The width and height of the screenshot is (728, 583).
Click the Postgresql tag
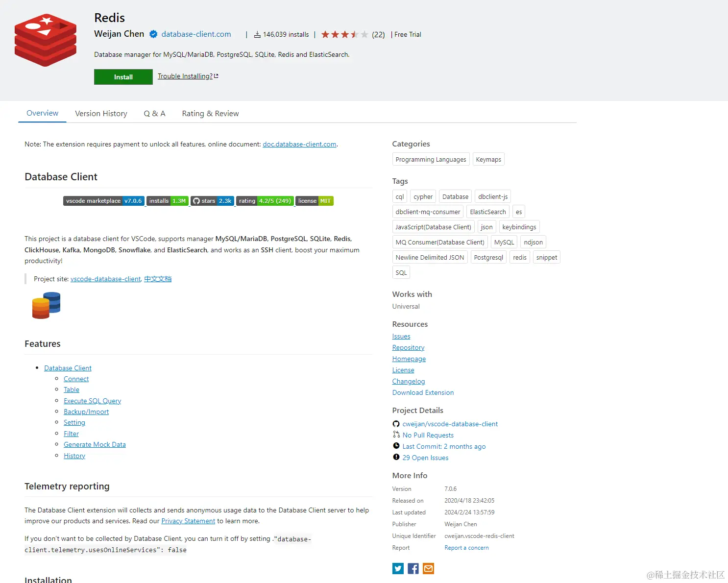(488, 257)
